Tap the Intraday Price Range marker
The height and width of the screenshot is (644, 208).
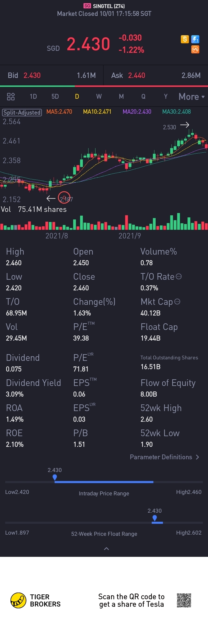(55, 477)
